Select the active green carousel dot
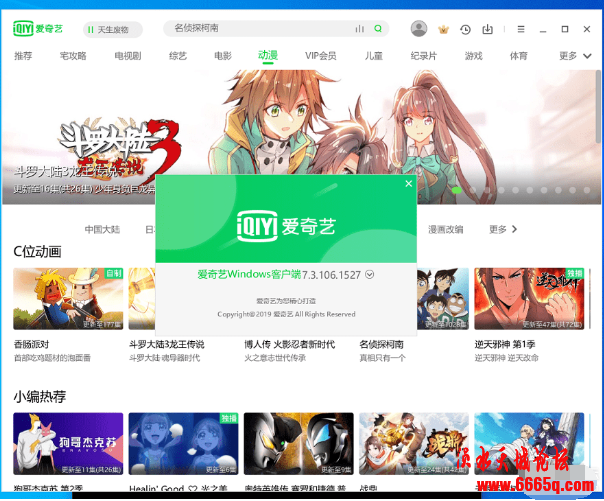The image size is (604, 501). click(457, 190)
